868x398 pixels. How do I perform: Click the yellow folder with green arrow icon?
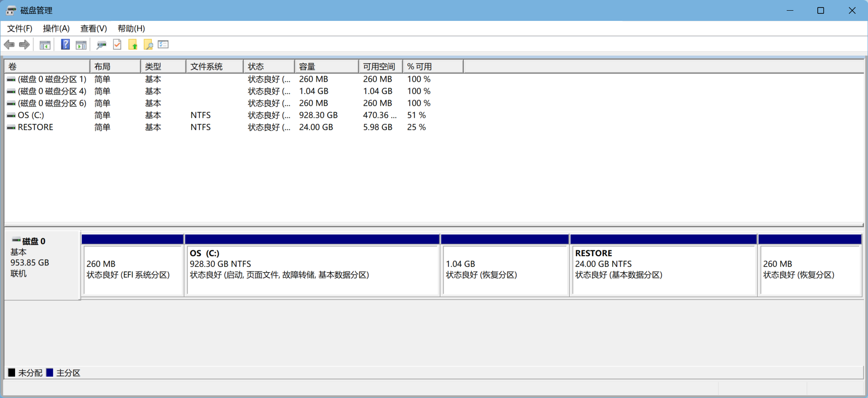point(133,44)
